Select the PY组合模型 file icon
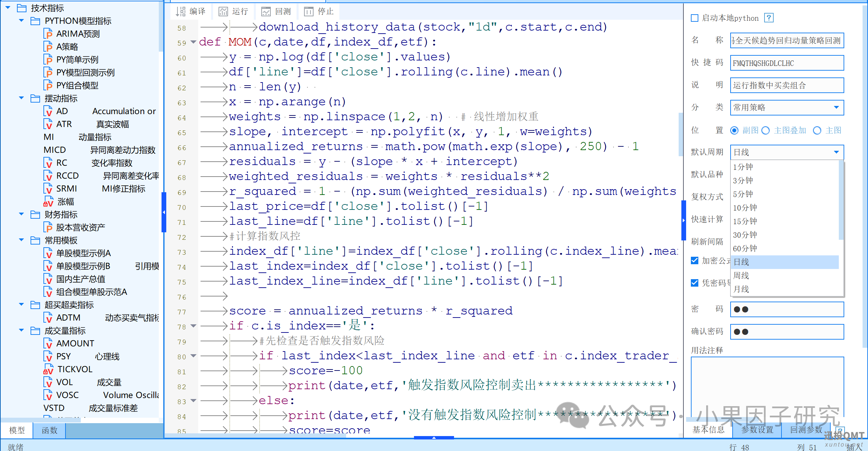868x451 pixels. 48,86
